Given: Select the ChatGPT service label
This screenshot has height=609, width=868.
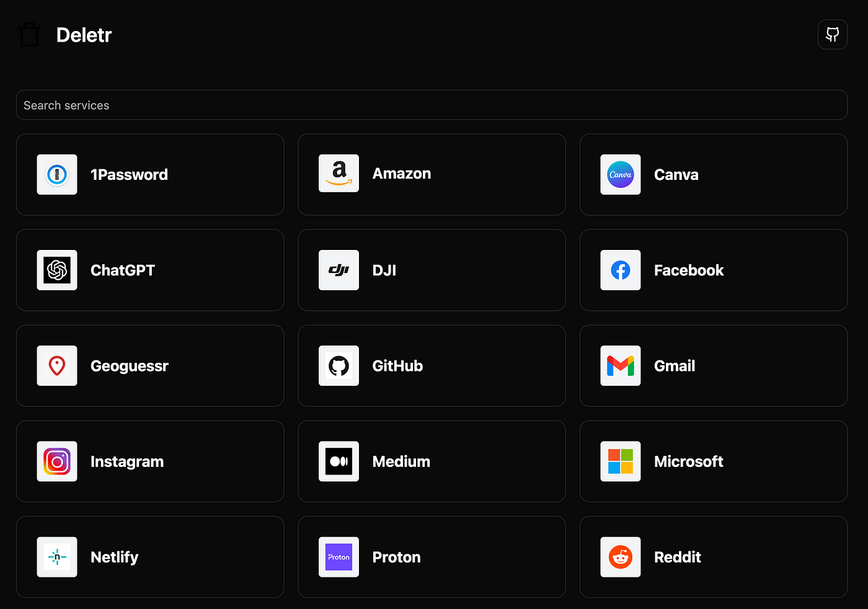Looking at the screenshot, I should (x=123, y=270).
